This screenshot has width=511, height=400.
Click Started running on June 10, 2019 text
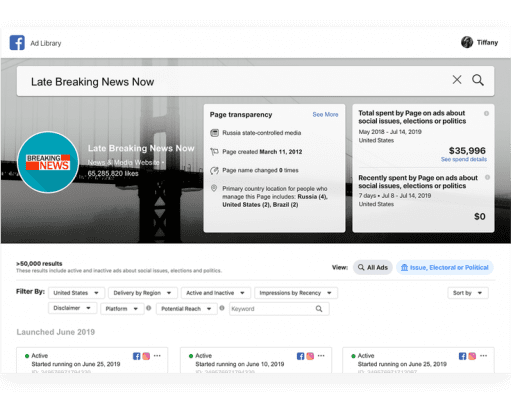pos(240,364)
